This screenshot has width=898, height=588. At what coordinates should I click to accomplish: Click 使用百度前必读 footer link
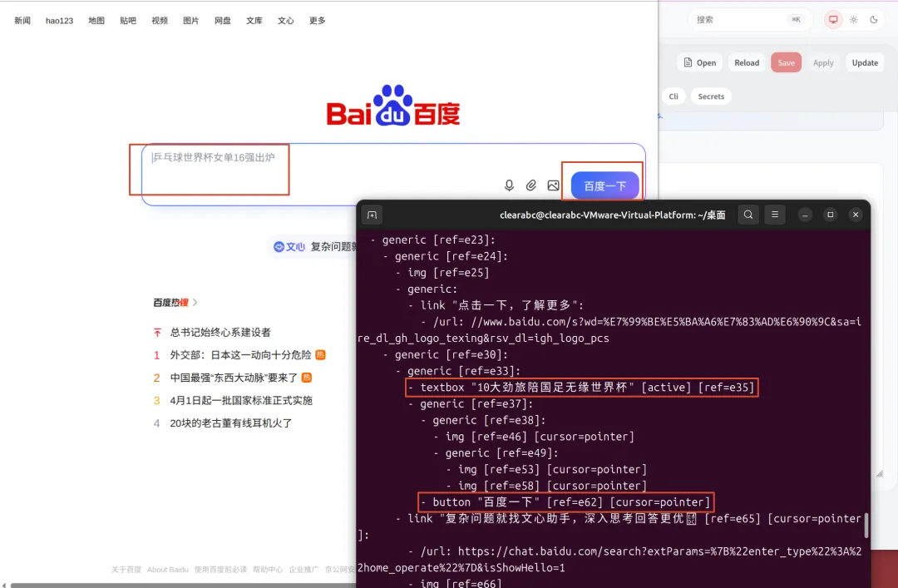(220, 569)
